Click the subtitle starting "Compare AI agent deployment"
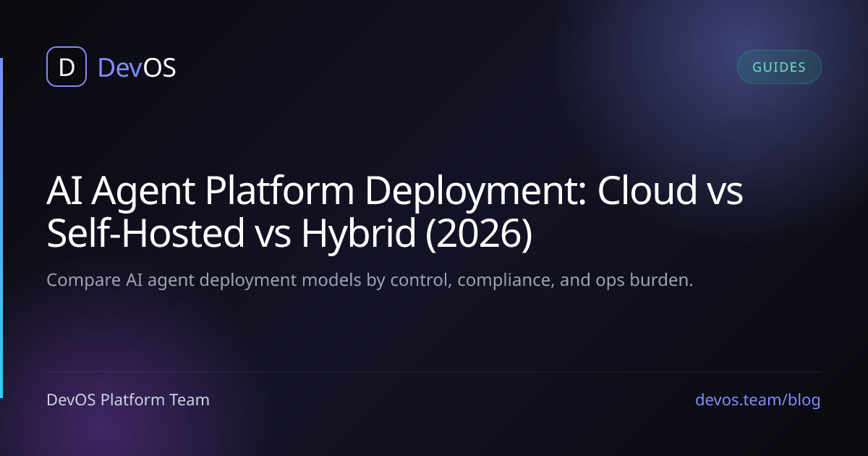This screenshot has height=456, width=868. [370, 281]
